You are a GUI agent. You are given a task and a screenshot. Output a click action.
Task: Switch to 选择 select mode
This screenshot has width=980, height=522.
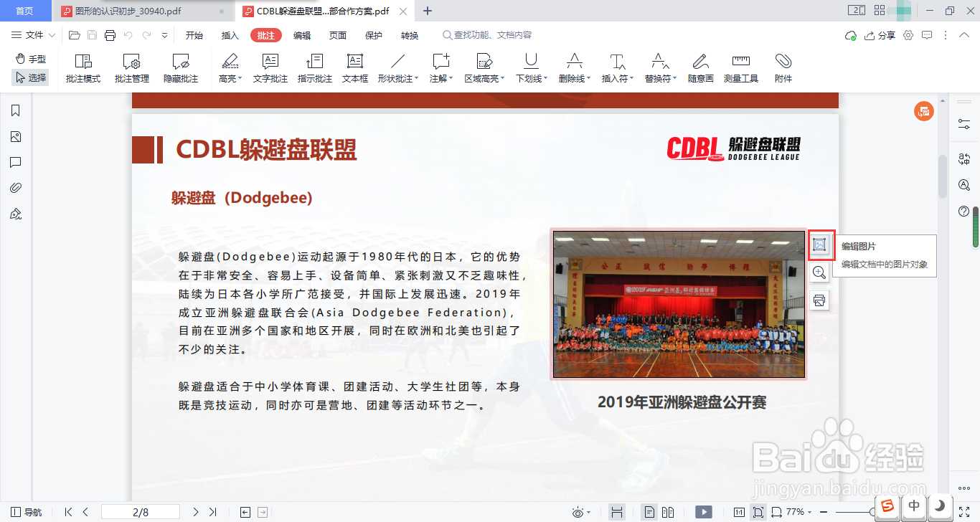point(31,77)
